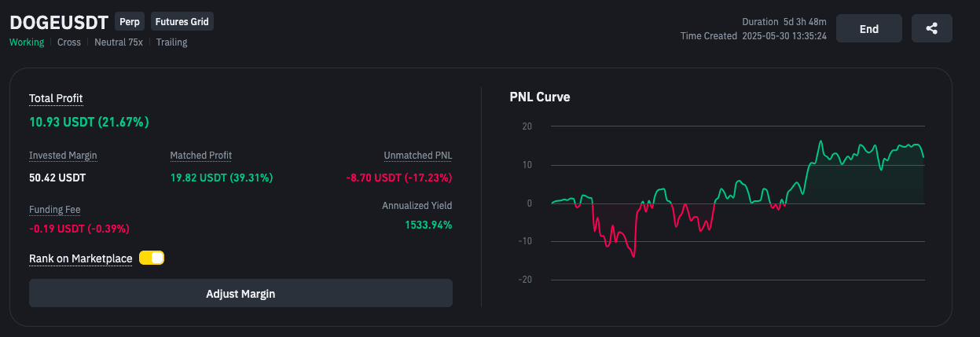Click the Unmatched PNL label
This screenshot has width=980, height=337.
coord(418,156)
